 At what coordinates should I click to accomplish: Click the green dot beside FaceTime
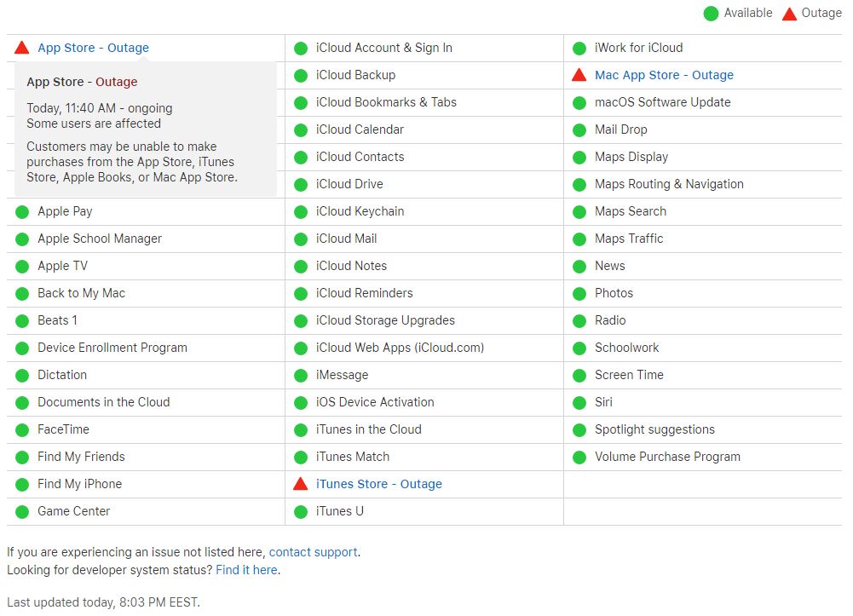pyautogui.click(x=22, y=430)
